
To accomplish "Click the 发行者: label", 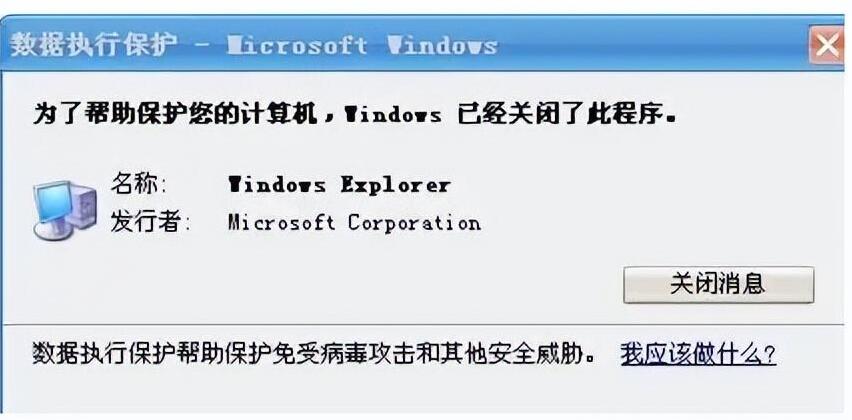I will pos(151,222).
